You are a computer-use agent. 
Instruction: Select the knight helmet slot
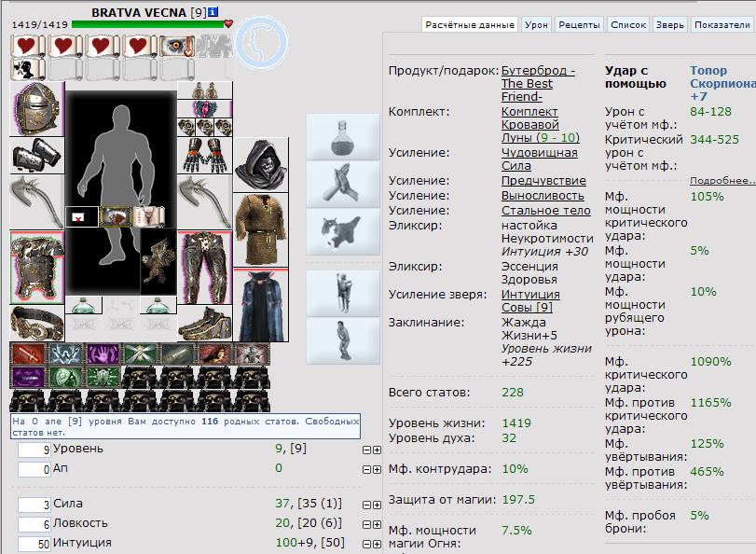tap(37, 109)
